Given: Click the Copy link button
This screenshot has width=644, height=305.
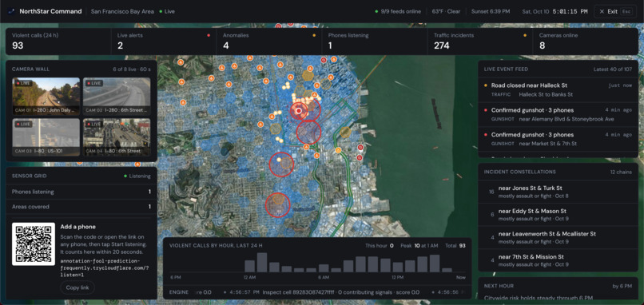Looking at the screenshot, I should [78, 287].
